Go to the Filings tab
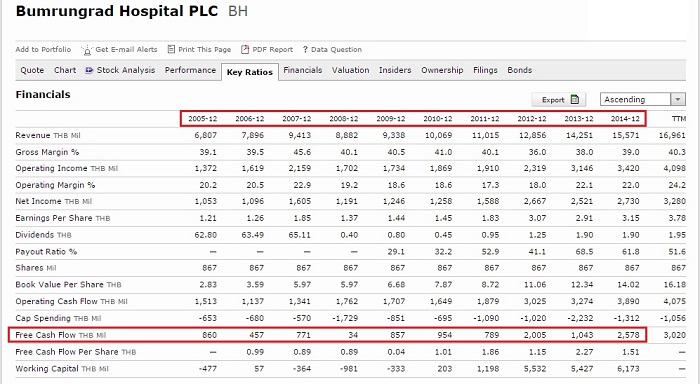The height and width of the screenshot is (384, 700). coord(485,70)
